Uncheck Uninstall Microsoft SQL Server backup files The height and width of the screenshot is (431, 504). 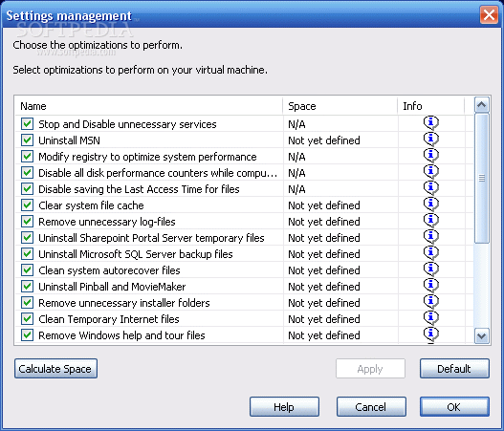coord(28,254)
